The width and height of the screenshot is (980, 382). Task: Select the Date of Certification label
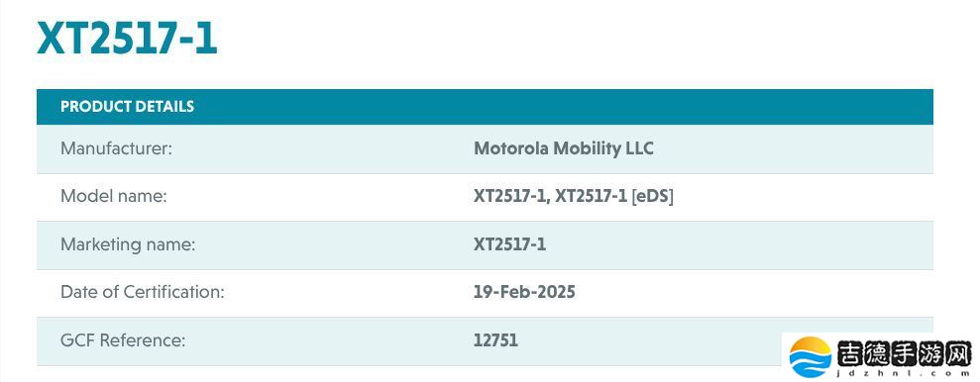[x=142, y=292]
